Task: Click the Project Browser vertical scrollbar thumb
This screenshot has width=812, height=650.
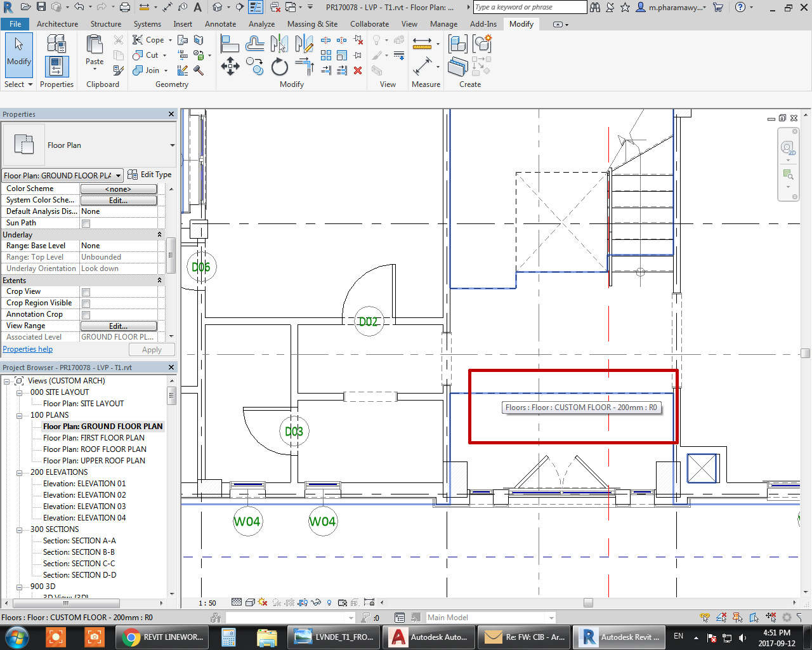Action: [x=171, y=396]
